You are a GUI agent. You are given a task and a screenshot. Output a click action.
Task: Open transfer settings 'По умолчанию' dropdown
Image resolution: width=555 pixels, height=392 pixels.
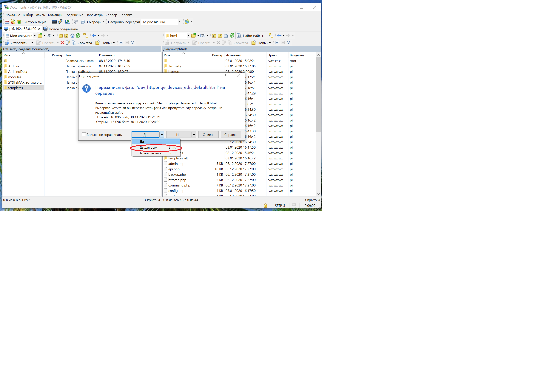179,22
